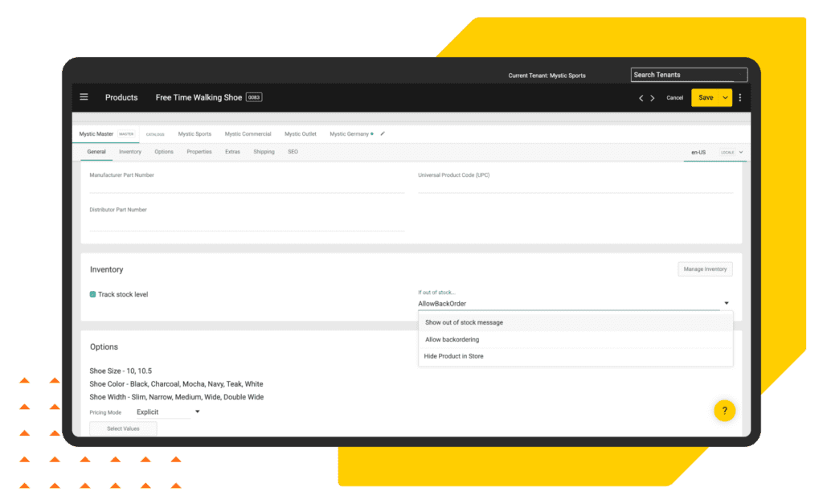This screenshot has width=823, height=504.
Task: Select Hide Product in Store option
Action: point(575,356)
